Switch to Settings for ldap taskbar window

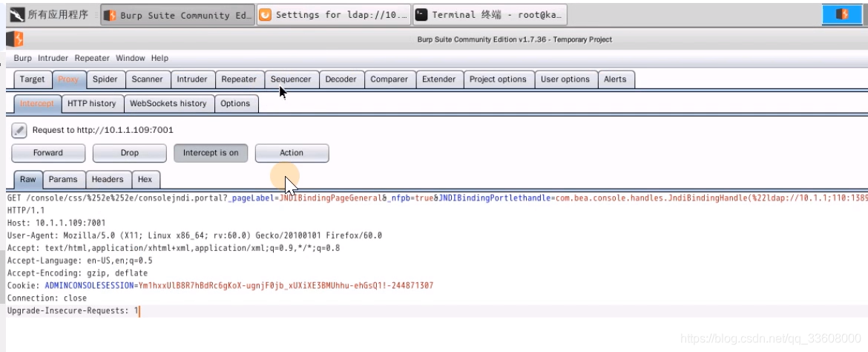334,15
